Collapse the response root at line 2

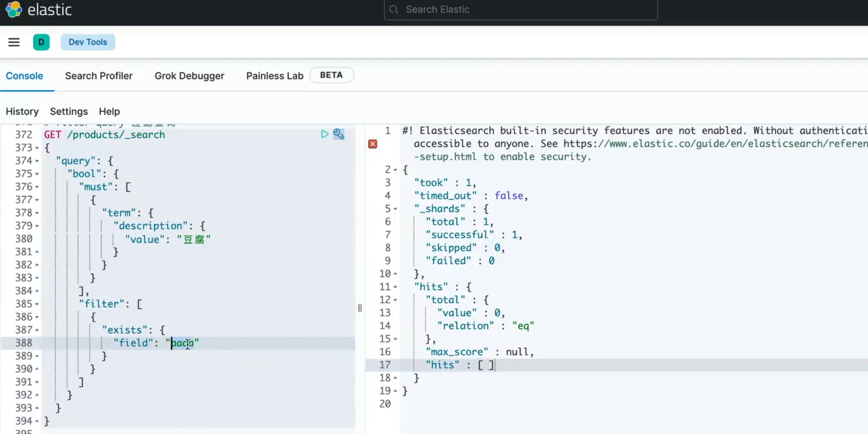coord(395,170)
